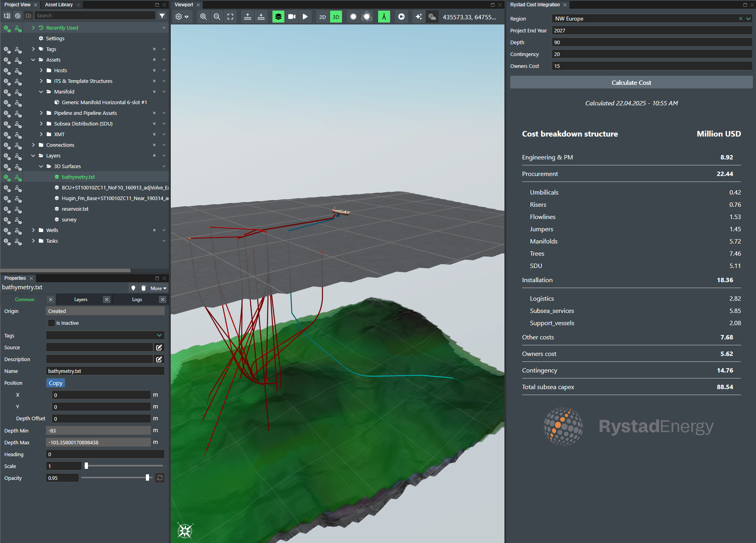Click the sphere with rings shading icon
Image resolution: width=756 pixels, height=543 pixels.
367,17
